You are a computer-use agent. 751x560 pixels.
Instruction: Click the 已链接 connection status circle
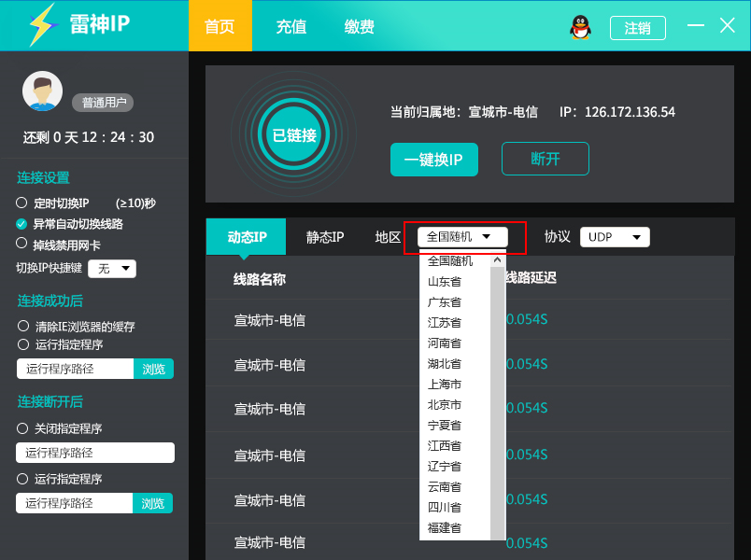click(x=294, y=135)
